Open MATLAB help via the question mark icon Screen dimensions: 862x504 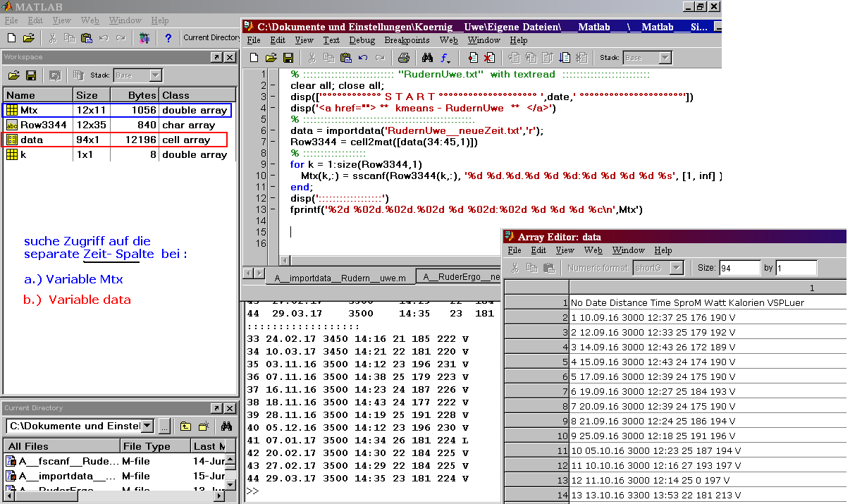[168, 38]
